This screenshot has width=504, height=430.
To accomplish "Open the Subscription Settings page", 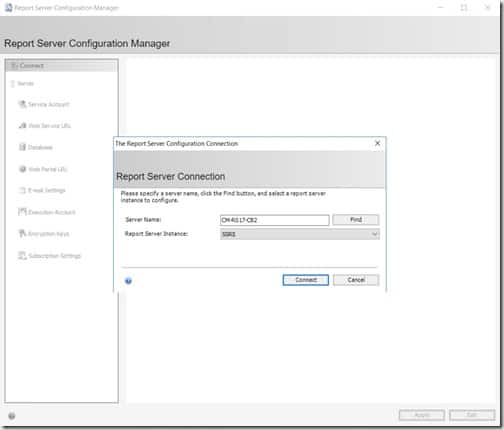I will pyautogui.click(x=55, y=256).
